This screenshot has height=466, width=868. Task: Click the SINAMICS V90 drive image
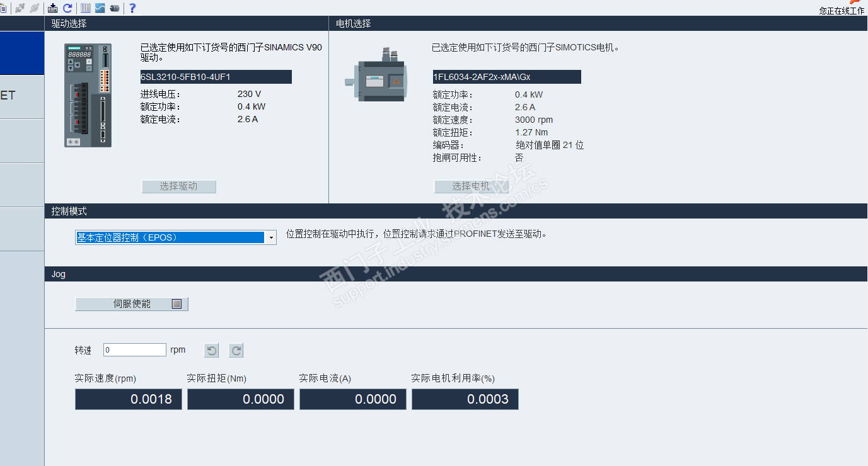[88, 96]
